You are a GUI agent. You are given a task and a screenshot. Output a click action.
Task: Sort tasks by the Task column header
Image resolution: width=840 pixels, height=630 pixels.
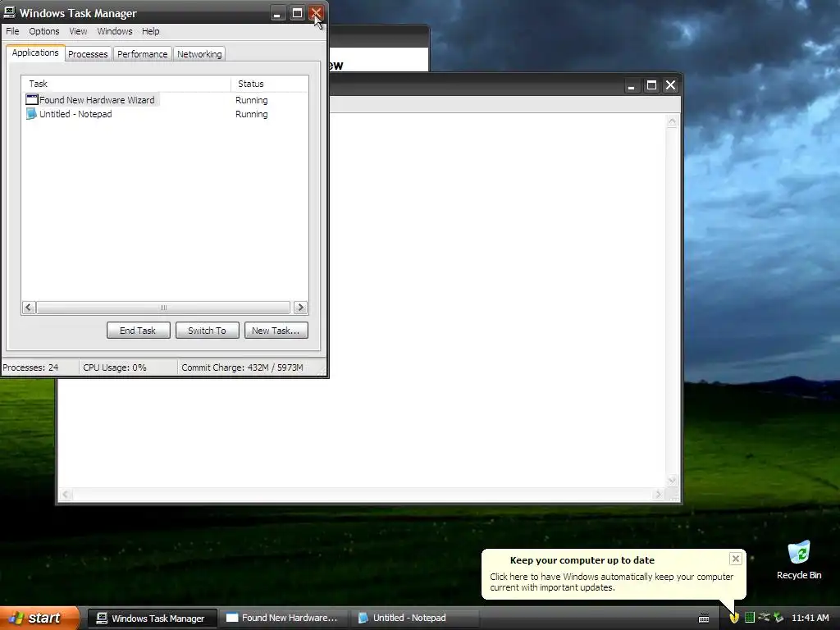tap(126, 84)
